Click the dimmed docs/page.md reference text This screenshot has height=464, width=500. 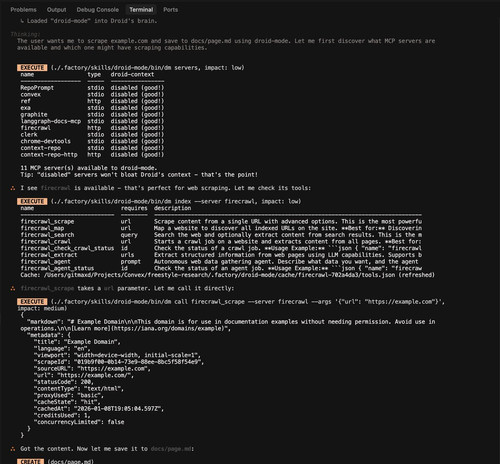pyautogui.click(x=171, y=449)
